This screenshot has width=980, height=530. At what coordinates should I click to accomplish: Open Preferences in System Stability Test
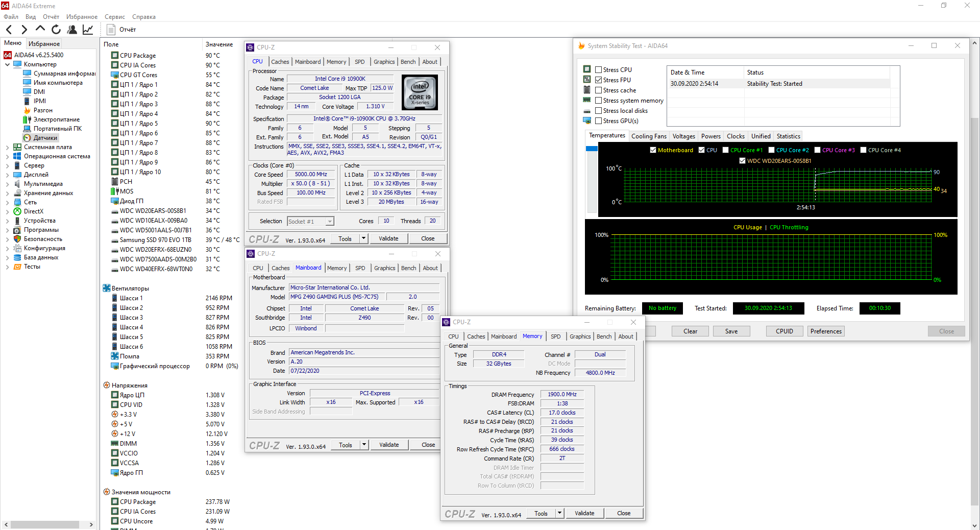[x=826, y=331]
